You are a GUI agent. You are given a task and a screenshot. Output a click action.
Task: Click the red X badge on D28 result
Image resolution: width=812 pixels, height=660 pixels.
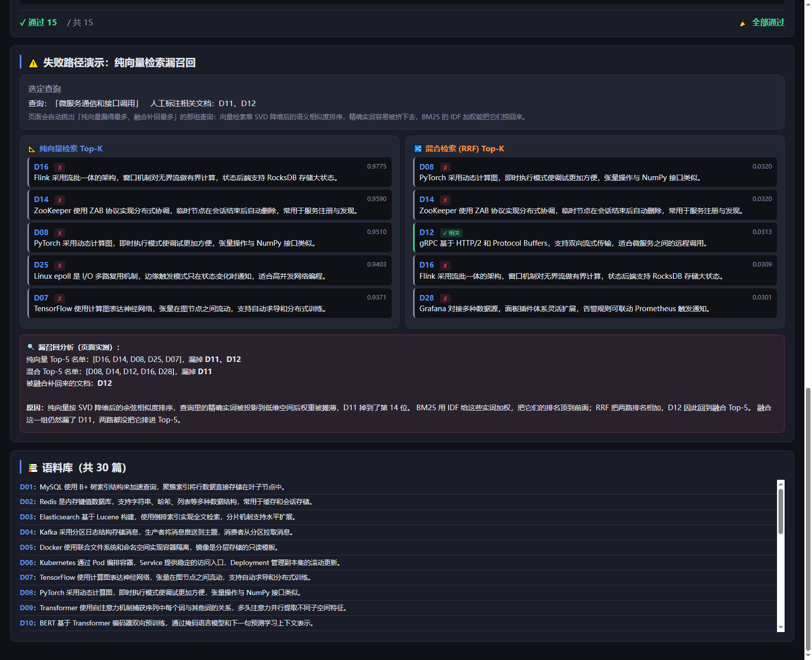pos(445,299)
